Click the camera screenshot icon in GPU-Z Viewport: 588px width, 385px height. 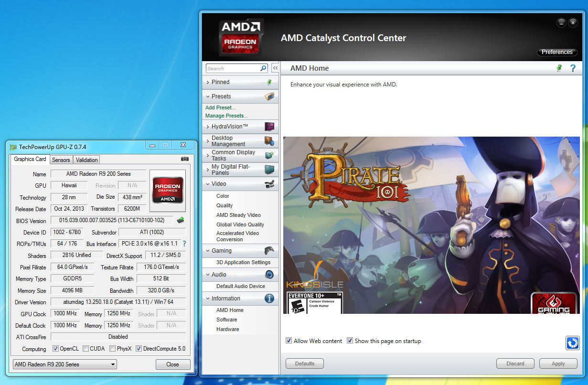[x=184, y=159]
